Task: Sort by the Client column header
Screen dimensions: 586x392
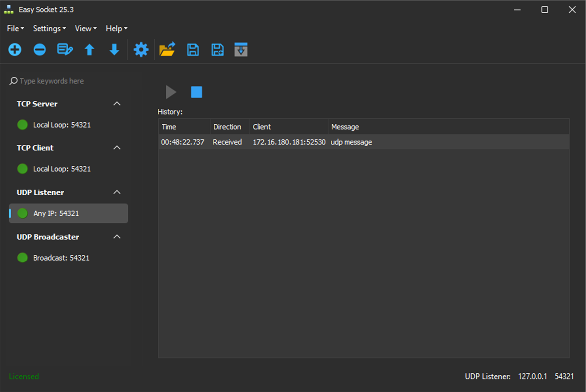Action: point(289,127)
